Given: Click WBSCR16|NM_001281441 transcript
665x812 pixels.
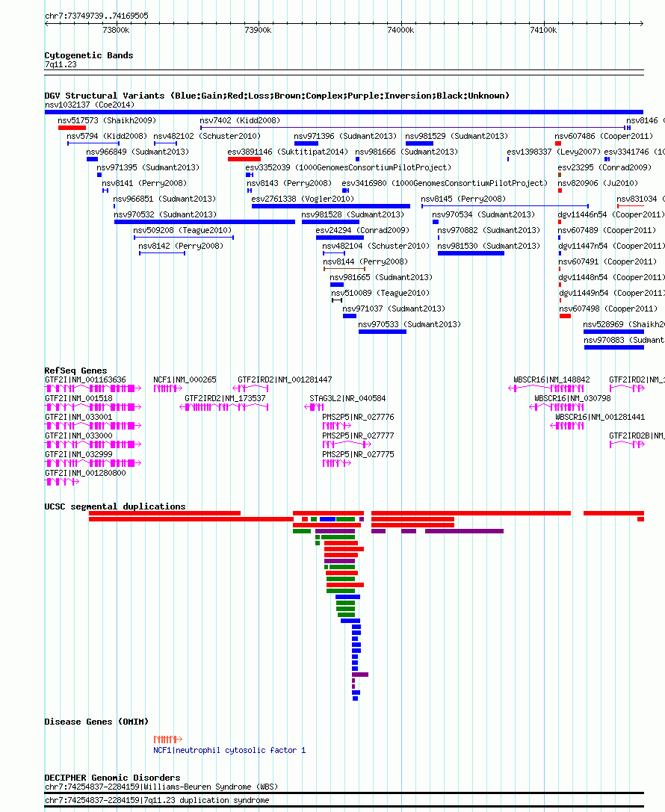Looking at the screenshot, I should [600, 417].
